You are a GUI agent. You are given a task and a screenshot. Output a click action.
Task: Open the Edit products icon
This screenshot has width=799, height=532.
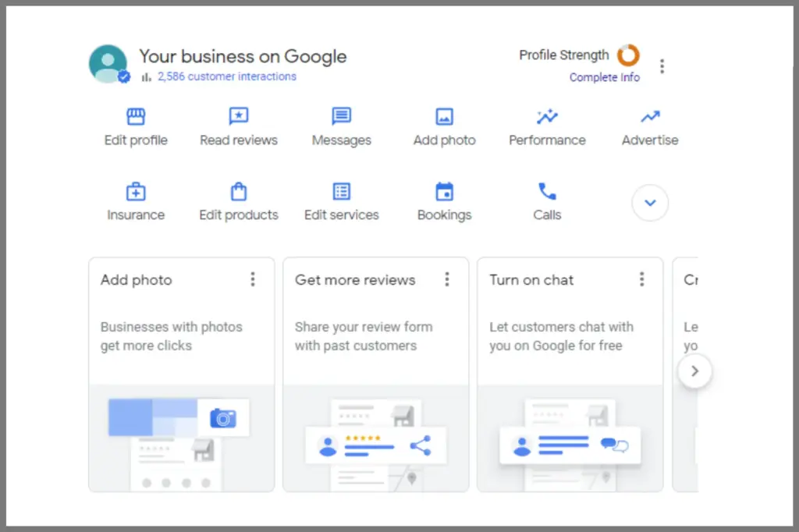239,190
